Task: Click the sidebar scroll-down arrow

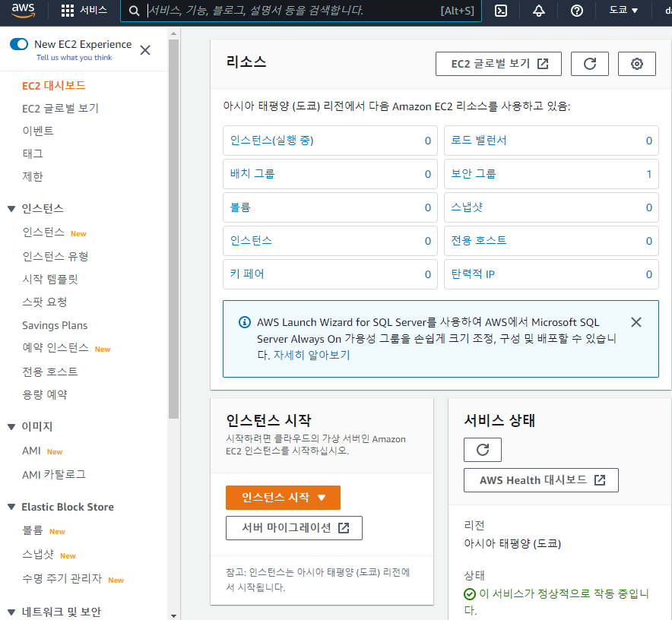Action: (x=173, y=615)
